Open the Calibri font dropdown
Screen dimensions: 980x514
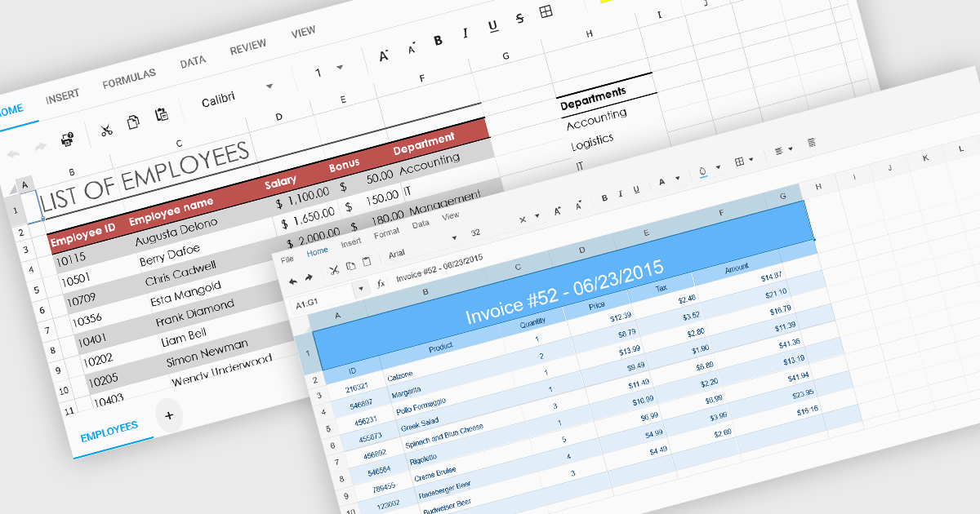tap(269, 86)
